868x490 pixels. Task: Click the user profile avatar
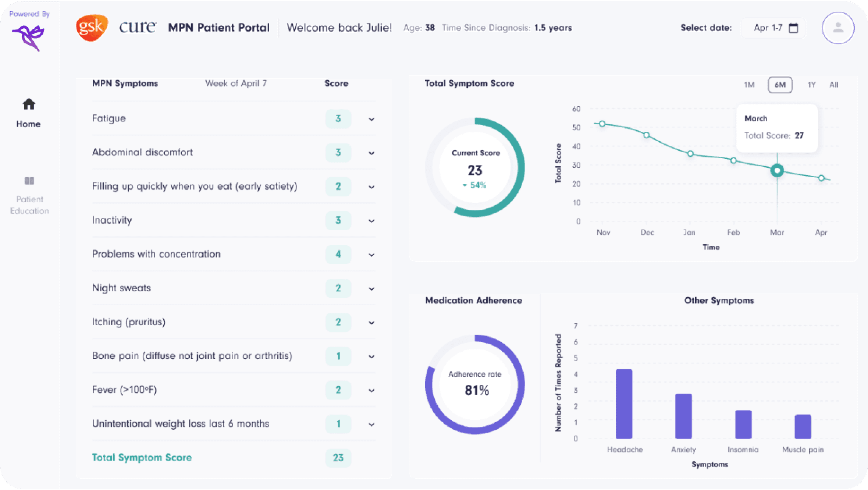click(837, 28)
